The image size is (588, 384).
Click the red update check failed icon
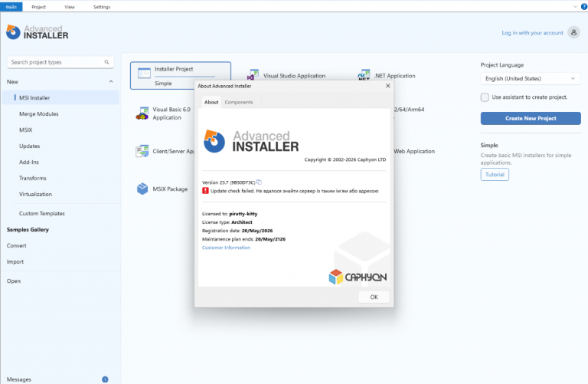tap(205, 191)
